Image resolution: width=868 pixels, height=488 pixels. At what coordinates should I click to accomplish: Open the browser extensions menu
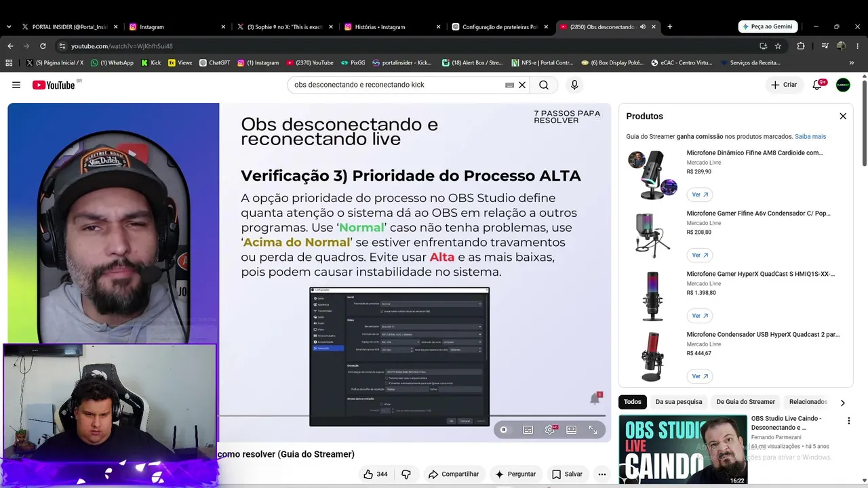coord(801,46)
